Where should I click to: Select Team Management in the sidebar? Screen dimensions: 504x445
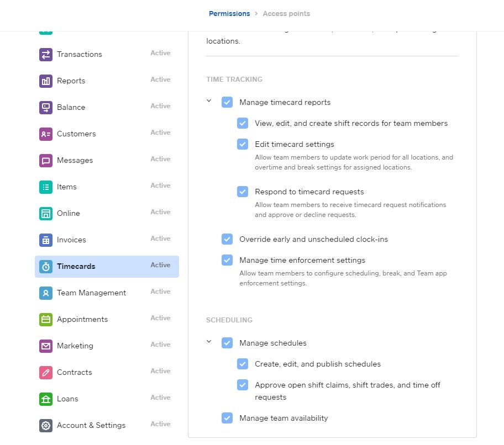click(91, 293)
